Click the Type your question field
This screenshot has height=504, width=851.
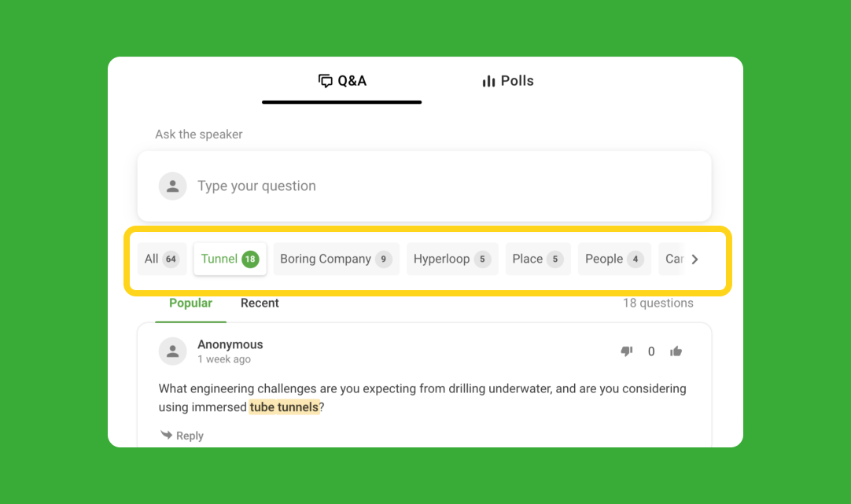coord(425,186)
